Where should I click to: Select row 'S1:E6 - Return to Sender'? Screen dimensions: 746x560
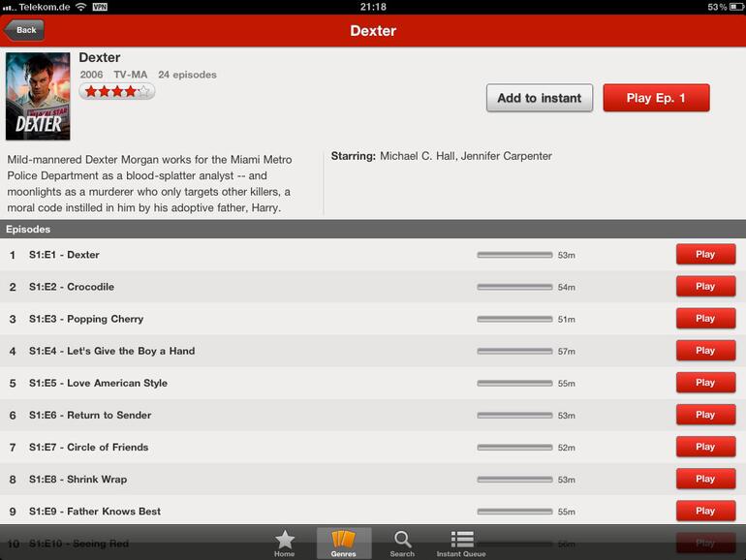373,415
